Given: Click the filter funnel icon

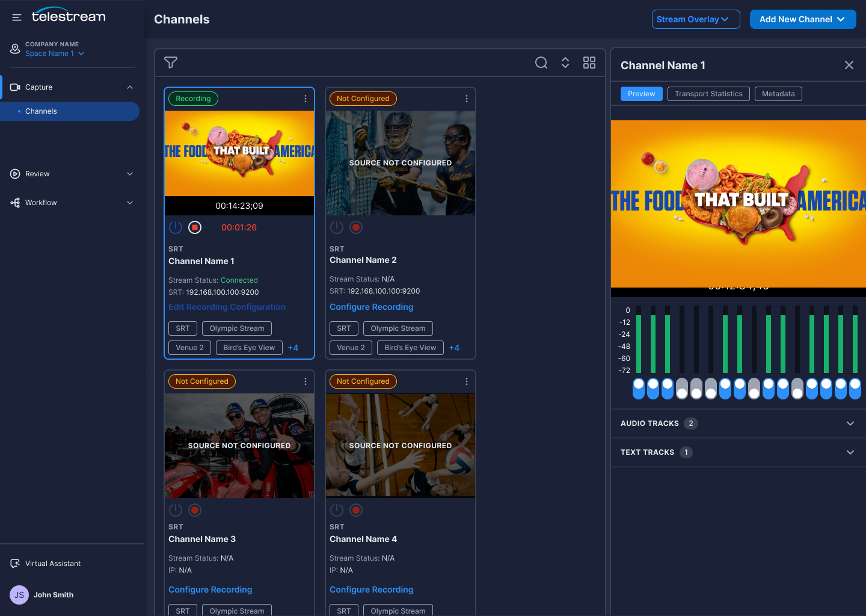Looking at the screenshot, I should pos(171,63).
